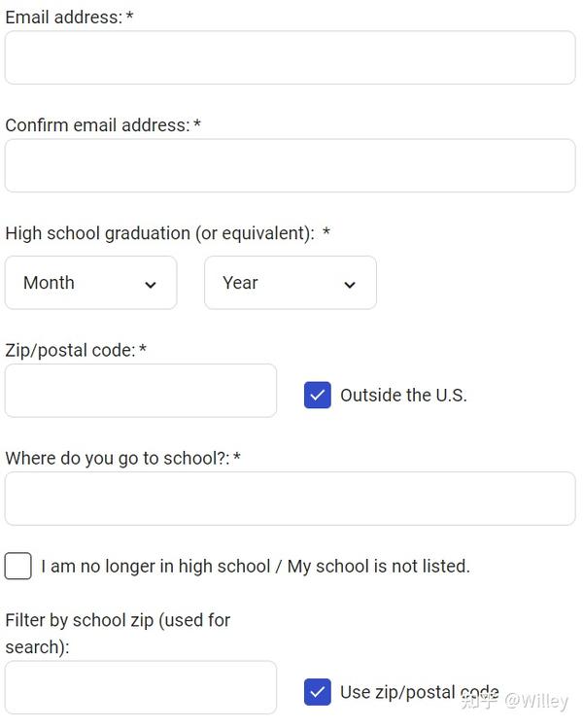Open the Year graduation dropdown
The width and height of the screenshot is (583, 728).
[x=290, y=283]
